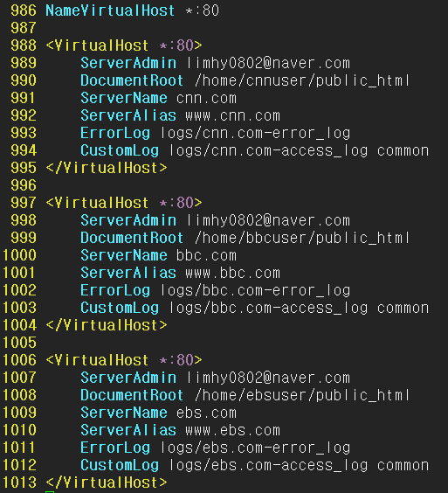
Task: Click CustomLog keyword on line 1012
Action: click(x=120, y=465)
